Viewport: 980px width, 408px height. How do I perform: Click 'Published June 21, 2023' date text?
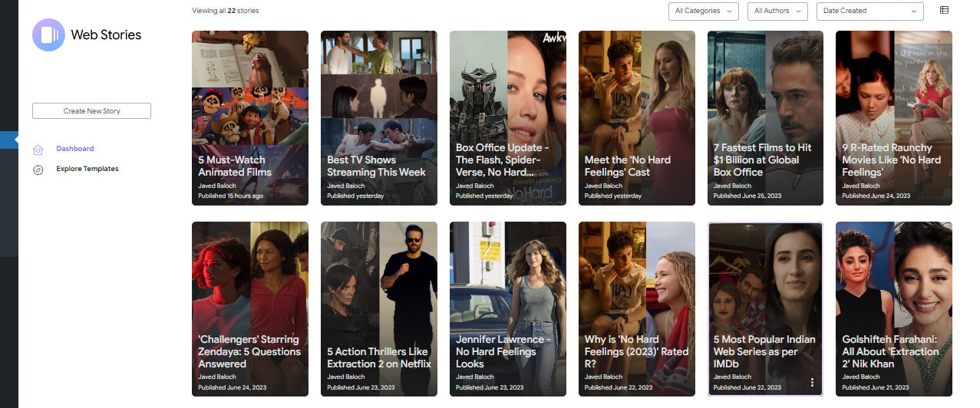tap(876, 387)
